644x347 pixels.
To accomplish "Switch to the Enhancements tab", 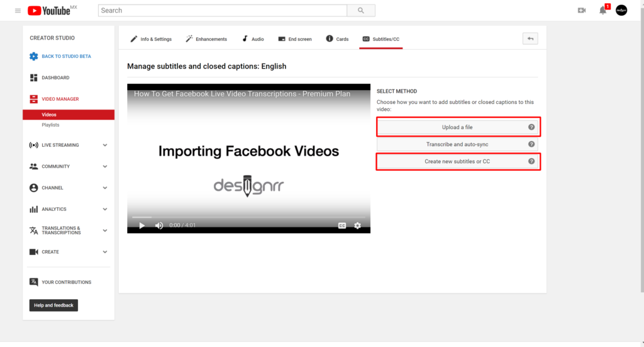I will (x=206, y=39).
